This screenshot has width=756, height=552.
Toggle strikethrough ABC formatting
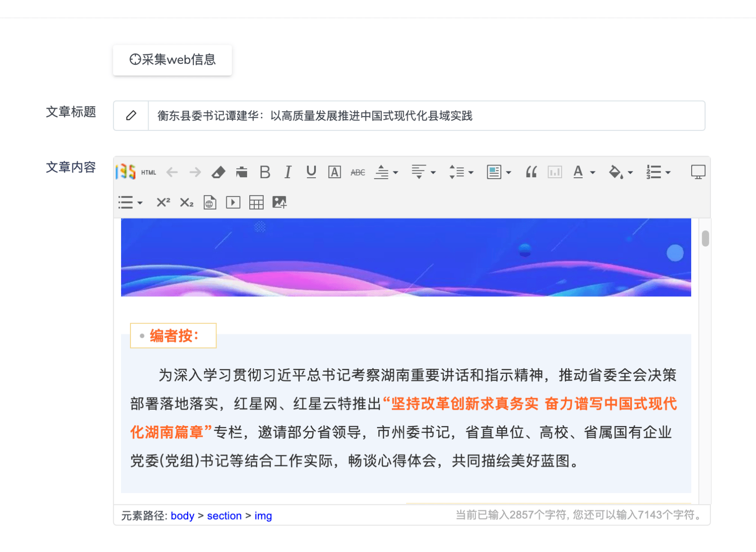coord(358,172)
